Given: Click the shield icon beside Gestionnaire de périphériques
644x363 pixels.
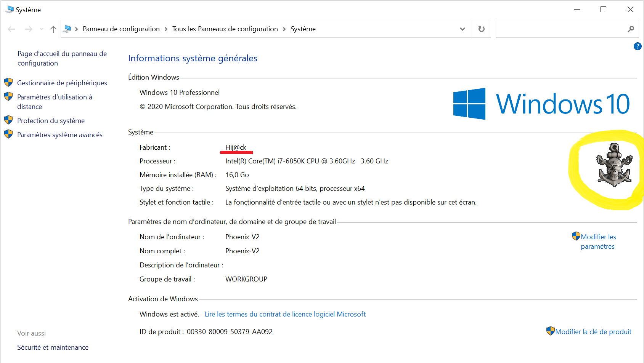Looking at the screenshot, I should (8, 82).
